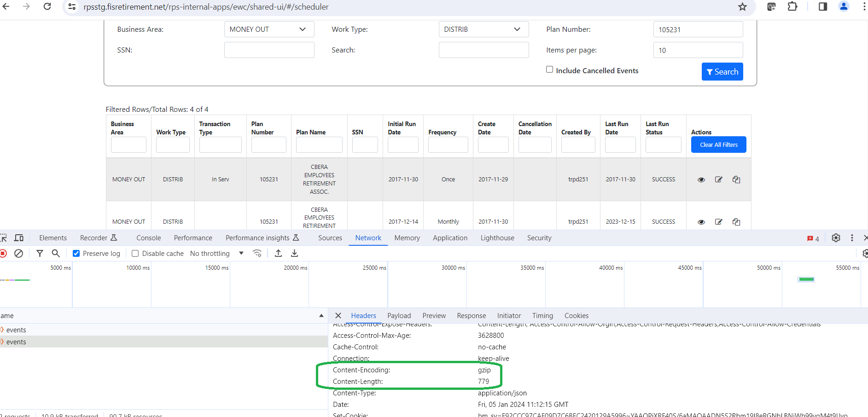Image resolution: width=868 pixels, height=417 pixels.
Task: Open the network request filter
Action: pyautogui.click(x=40, y=253)
